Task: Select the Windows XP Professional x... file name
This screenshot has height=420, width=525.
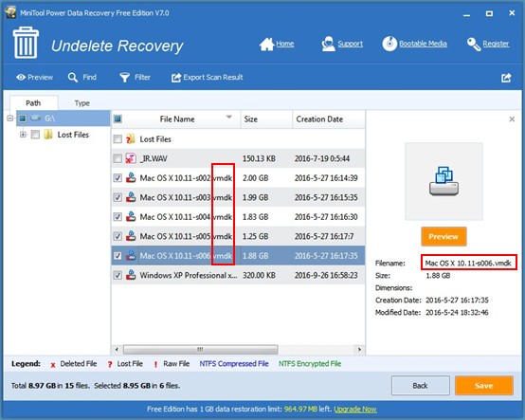Action: point(189,275)
